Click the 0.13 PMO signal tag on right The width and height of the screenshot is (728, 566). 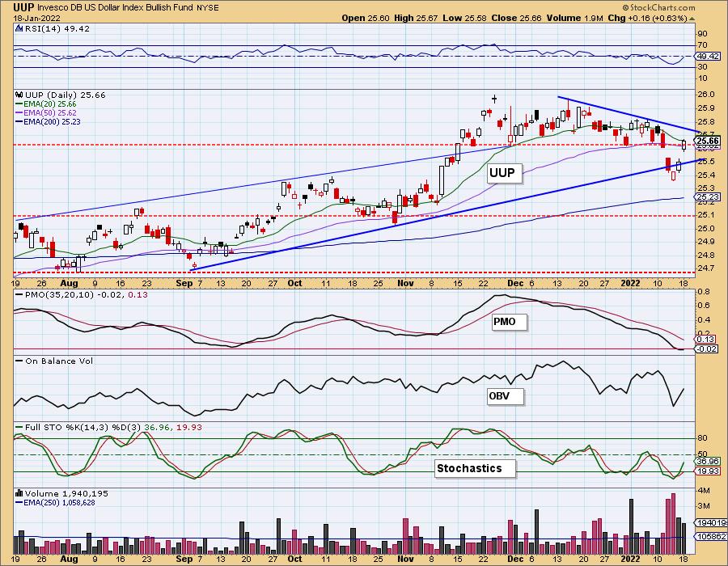[x=705, y=340]
